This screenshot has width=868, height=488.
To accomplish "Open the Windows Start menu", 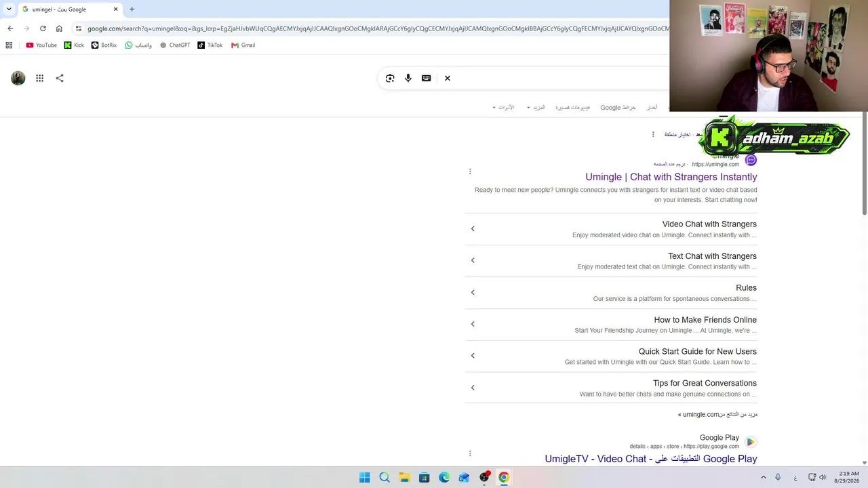I will click(365, 478).
